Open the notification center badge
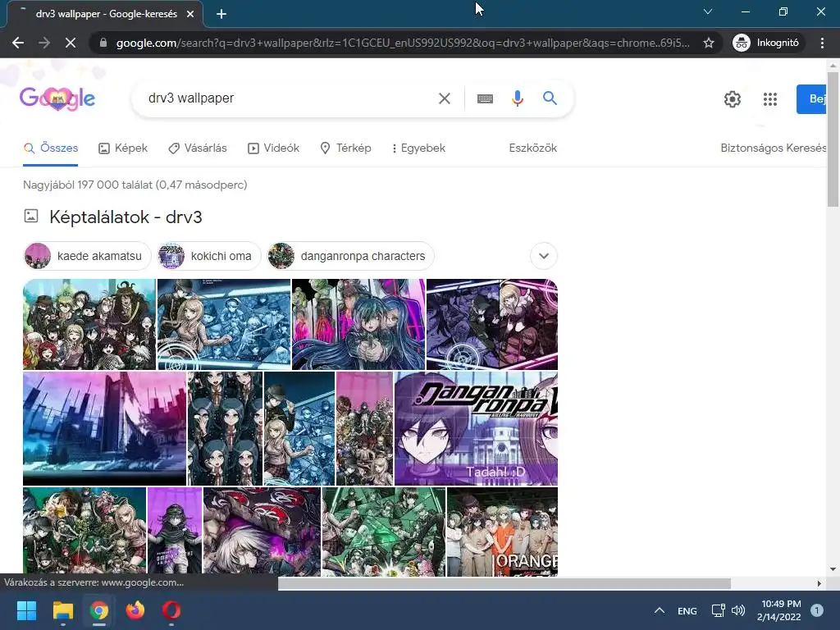Viewport: 840px width, 630px height. point(816,610)
